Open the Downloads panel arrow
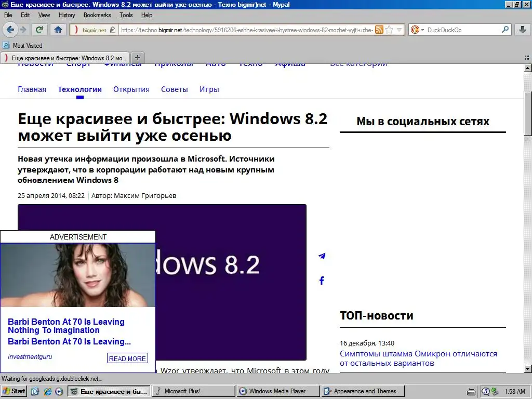The width and height of the screenshot is (532, 399). [523, 30]
